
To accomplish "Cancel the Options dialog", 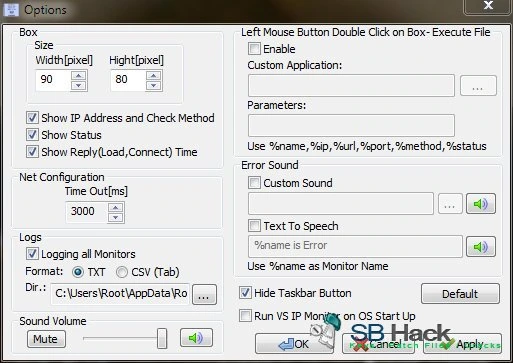I will pos(378,344).
